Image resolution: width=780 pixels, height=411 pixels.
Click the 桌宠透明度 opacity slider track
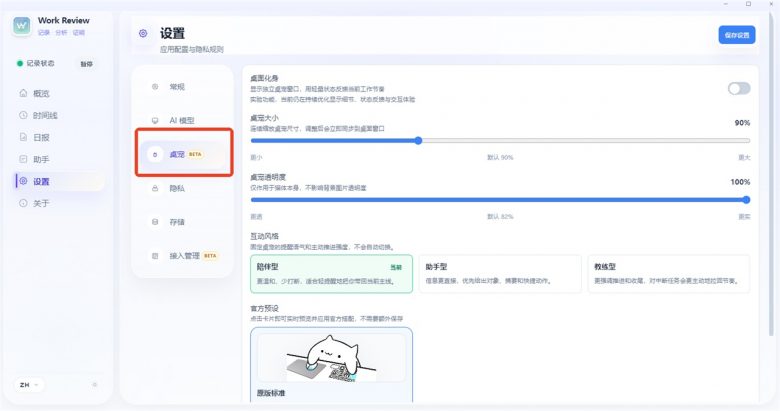[x=500, y=200]
